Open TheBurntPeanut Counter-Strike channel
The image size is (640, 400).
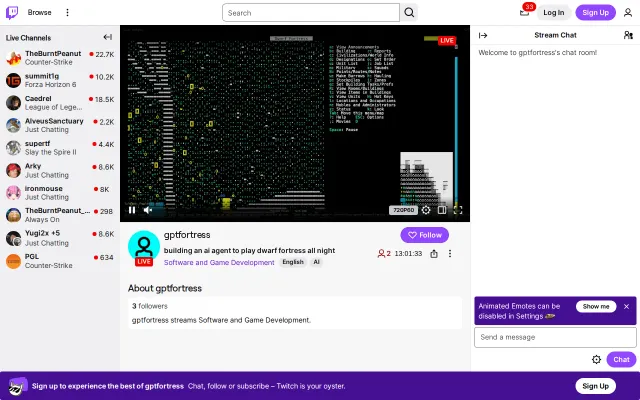(x=60, y=58)
